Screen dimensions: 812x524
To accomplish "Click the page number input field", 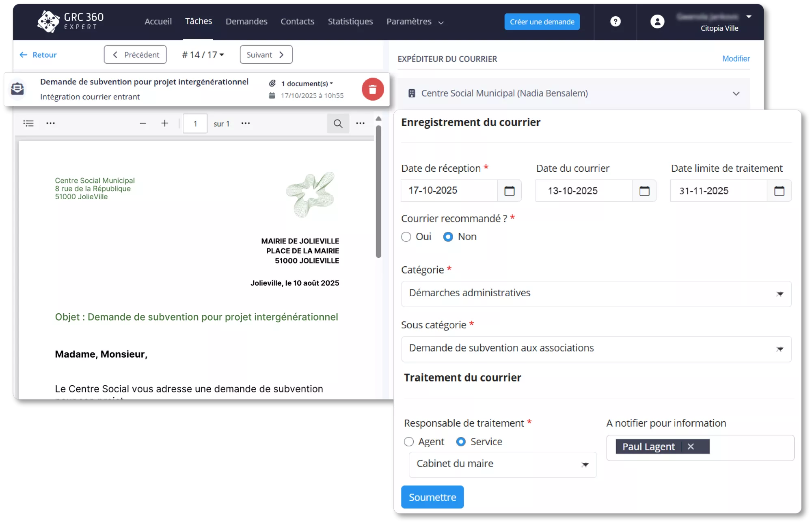I will [195, 123].
